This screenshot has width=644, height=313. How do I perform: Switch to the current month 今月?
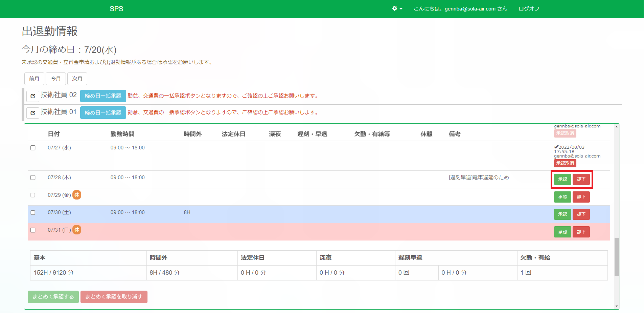tap(56, 79)
